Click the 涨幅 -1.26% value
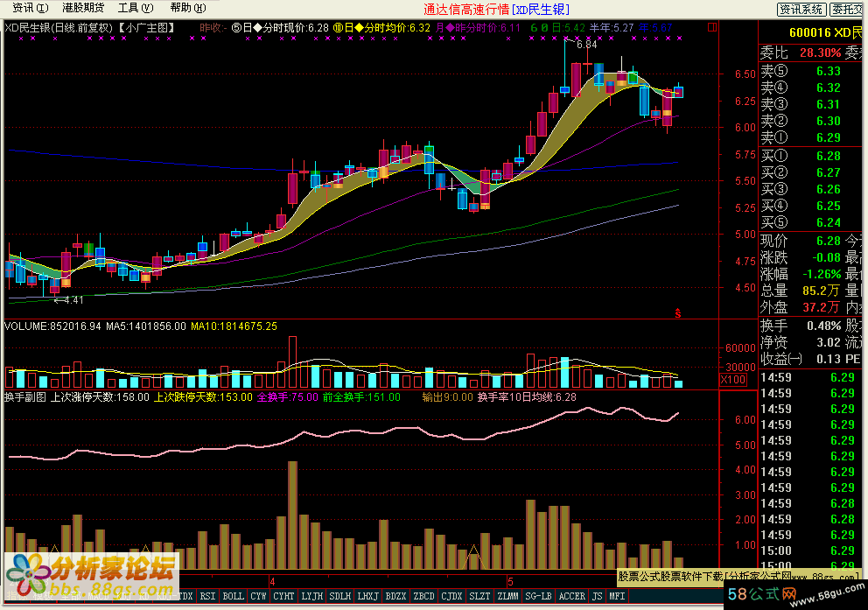Image resolution: width=868 pixels, height=610 pixels. coord(822,274)
